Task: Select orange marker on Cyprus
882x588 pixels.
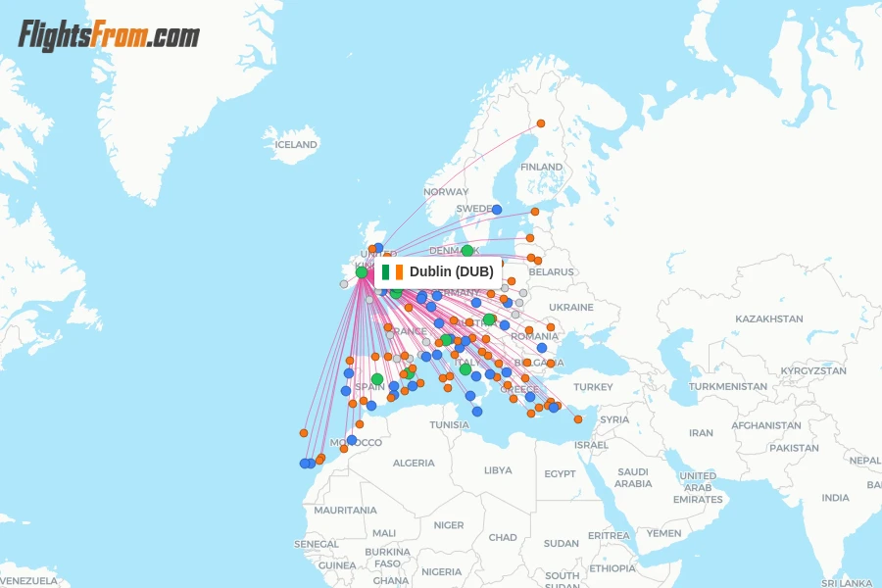Action: click(x=577, y=419)
